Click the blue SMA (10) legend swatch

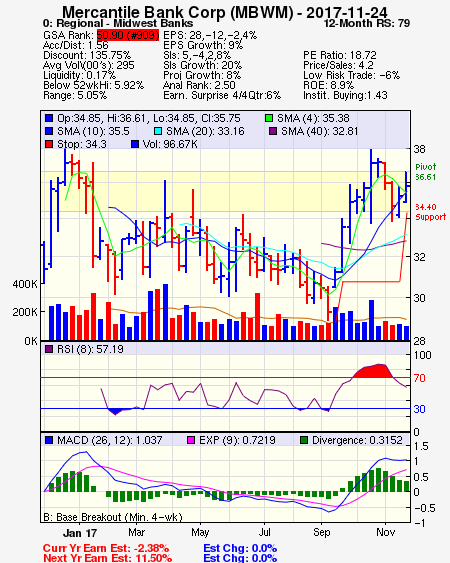click(49, 131)
